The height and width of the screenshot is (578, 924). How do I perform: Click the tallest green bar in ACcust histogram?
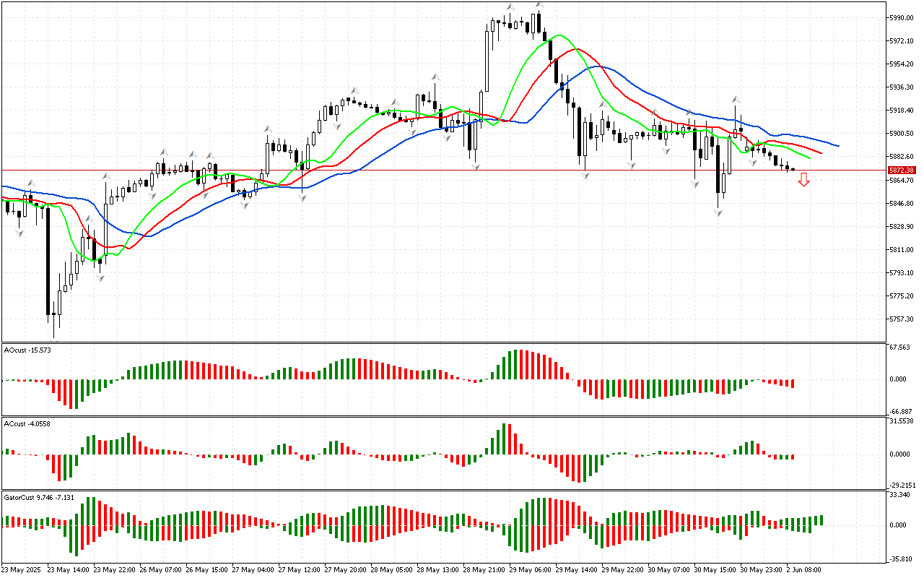(x=504, y=439)
